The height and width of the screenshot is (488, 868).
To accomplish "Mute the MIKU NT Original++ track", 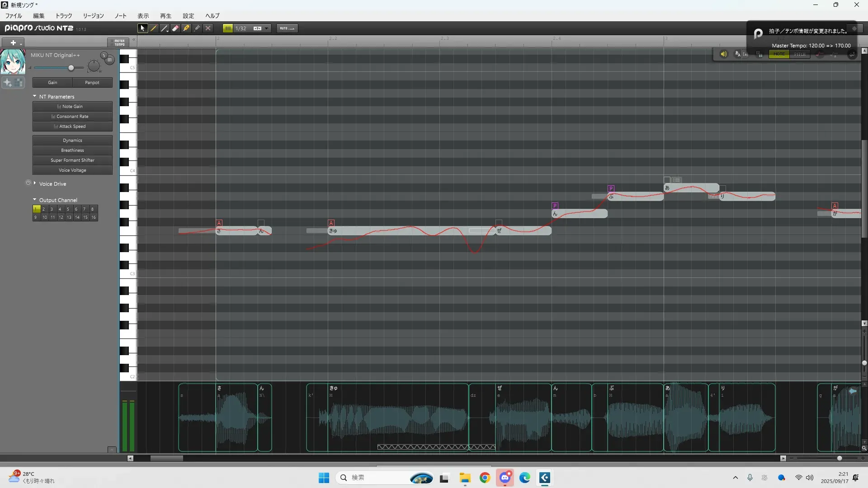I will [109, 60].
